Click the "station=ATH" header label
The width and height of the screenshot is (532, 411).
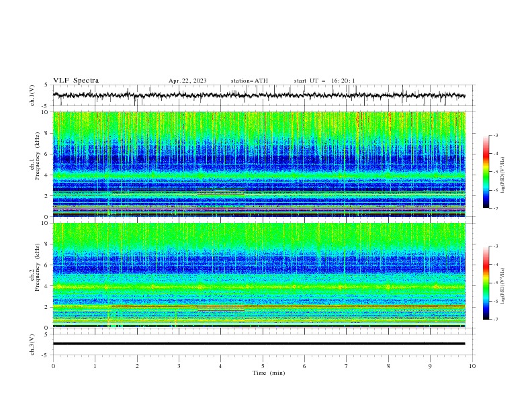[249, 81]
